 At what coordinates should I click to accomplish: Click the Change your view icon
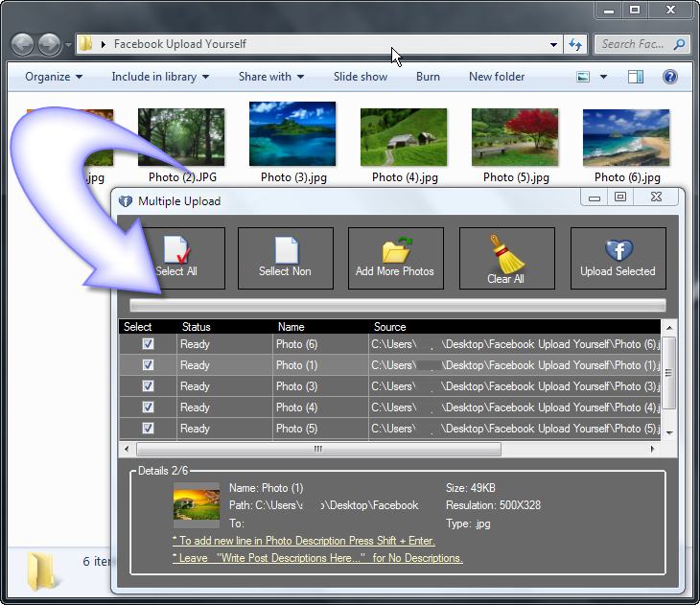click(x=583, y=77)
